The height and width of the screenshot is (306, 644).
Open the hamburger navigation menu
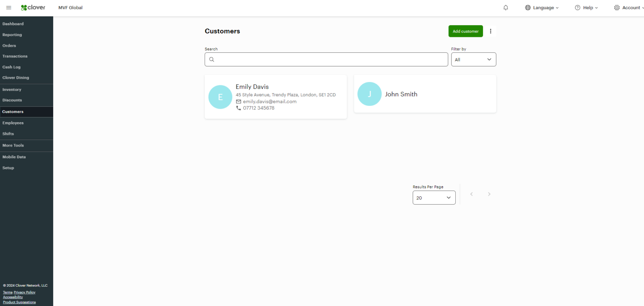[x=8, y=7]
